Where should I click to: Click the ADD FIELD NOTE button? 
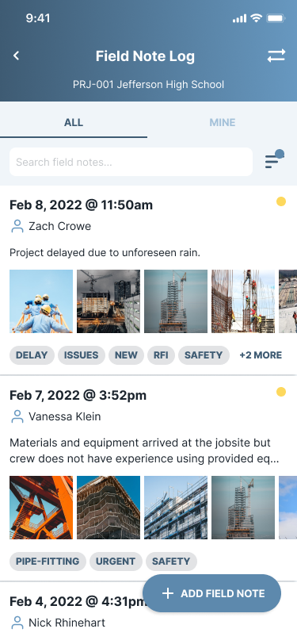tap(211, 593)
